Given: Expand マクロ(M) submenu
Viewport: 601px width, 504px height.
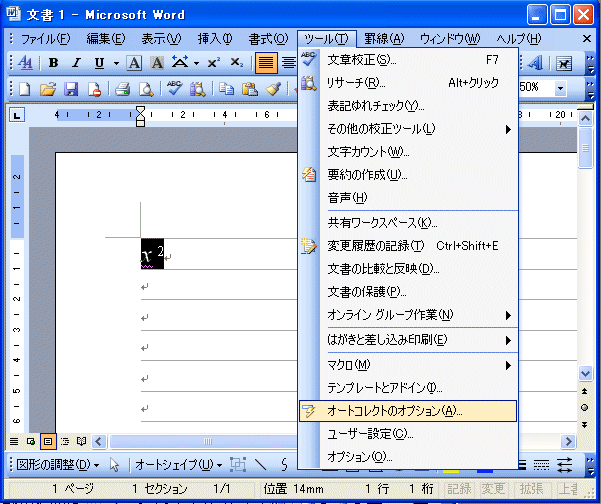Looking at the screenshot, I should [x=408, y=365].
